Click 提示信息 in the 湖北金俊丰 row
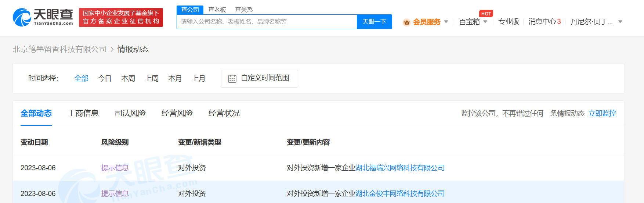The height and width of the screenshot is (203, 644). click(x=115, y=194)
